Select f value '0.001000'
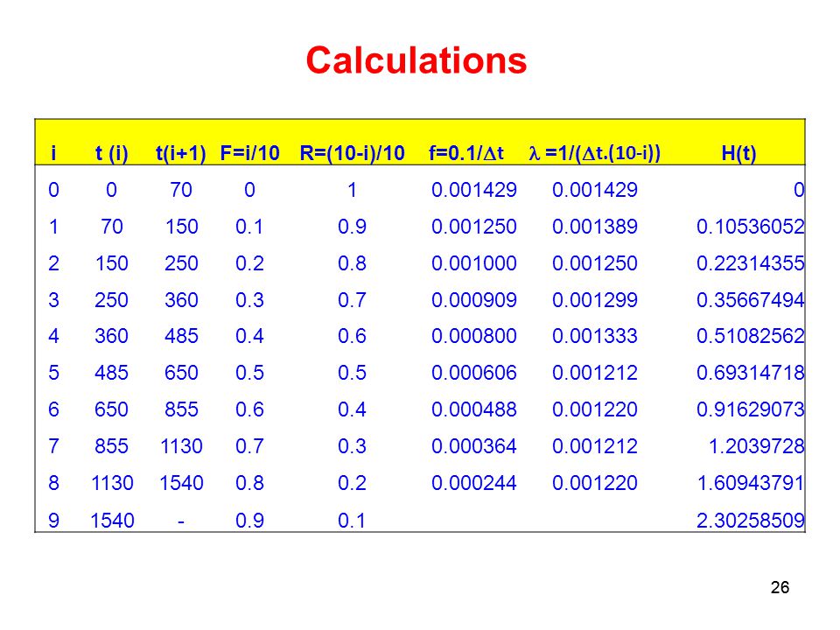This screenshot has height=630, width=840. point(474,263)
